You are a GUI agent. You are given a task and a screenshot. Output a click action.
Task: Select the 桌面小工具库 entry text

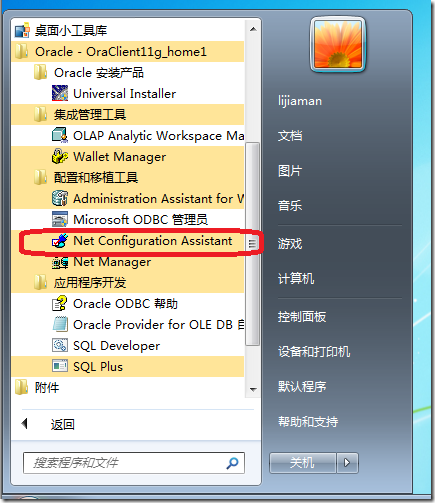[71, 31]
